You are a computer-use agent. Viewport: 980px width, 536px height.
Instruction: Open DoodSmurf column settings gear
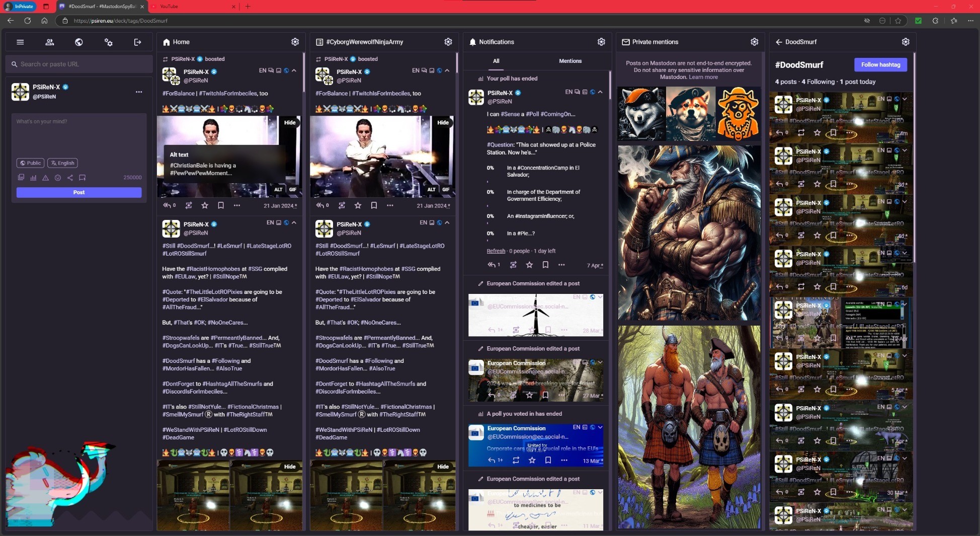906,42
